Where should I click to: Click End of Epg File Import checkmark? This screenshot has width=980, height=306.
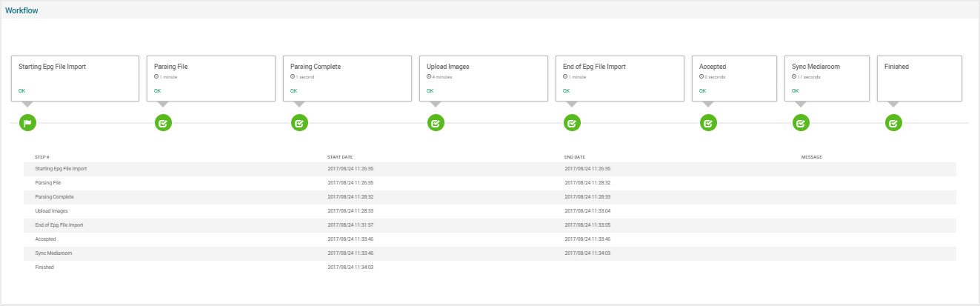[572, 123]
